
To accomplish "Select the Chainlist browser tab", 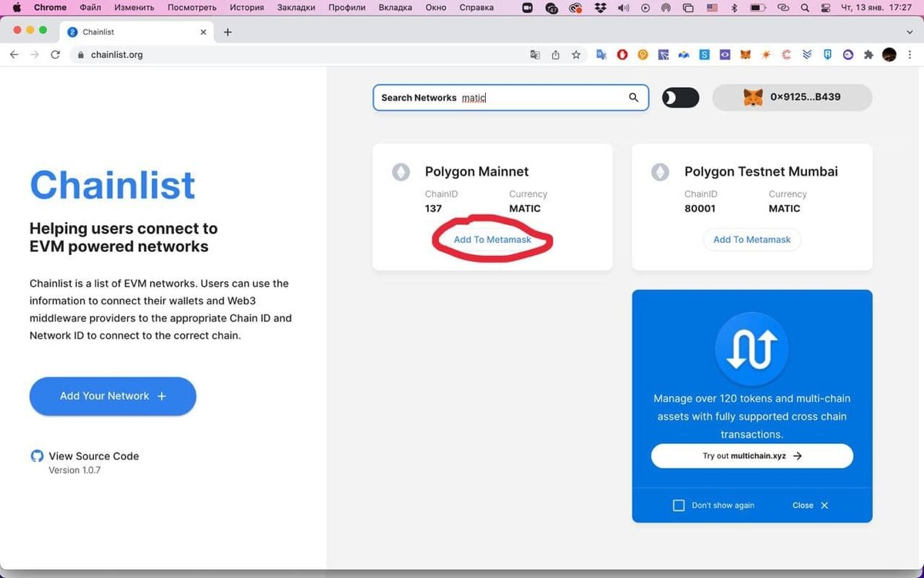I will click(x=137, y=32).
